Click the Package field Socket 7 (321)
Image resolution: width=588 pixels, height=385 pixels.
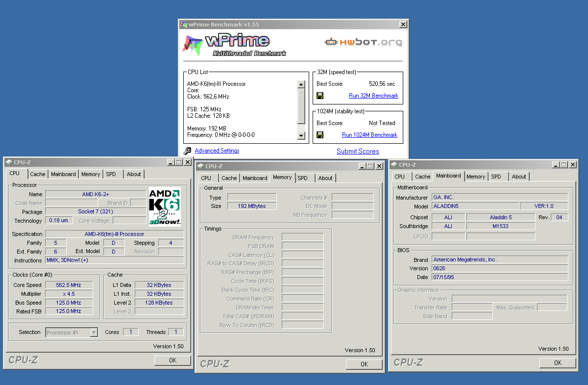click(96, 212)
